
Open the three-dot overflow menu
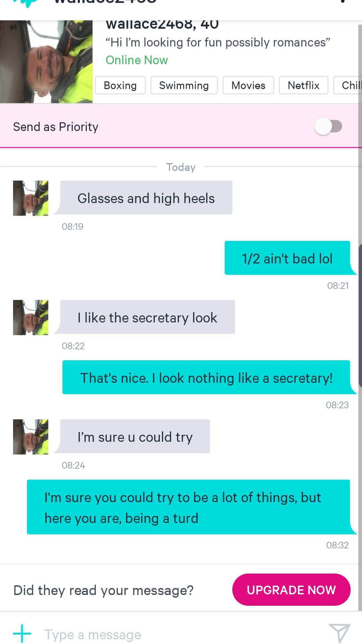342,2
